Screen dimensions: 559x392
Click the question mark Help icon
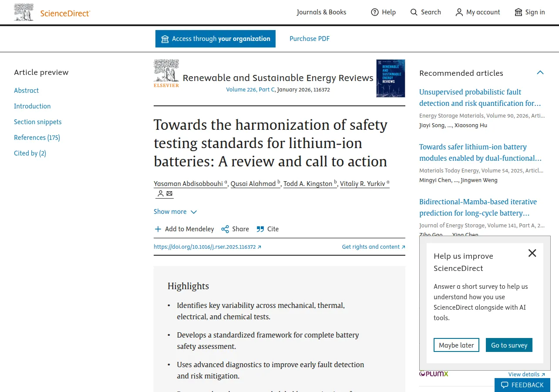tap(375, 12)
